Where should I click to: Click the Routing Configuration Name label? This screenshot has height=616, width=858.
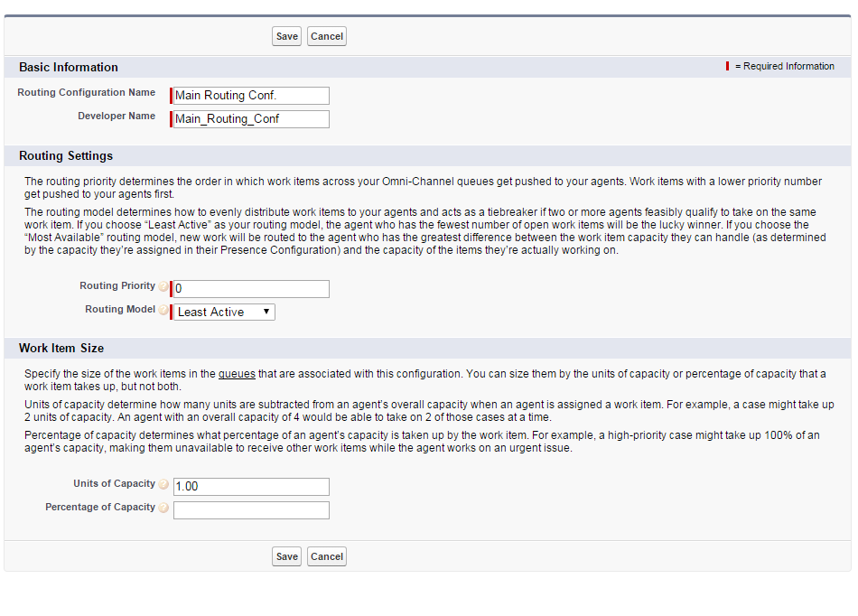point(87,92)
